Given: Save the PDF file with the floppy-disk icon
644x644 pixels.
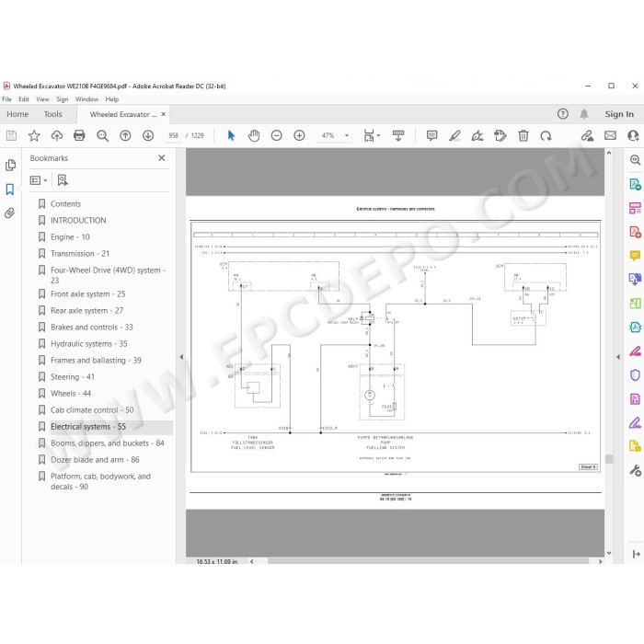Looking at the screenshot, I should [11, 135].
